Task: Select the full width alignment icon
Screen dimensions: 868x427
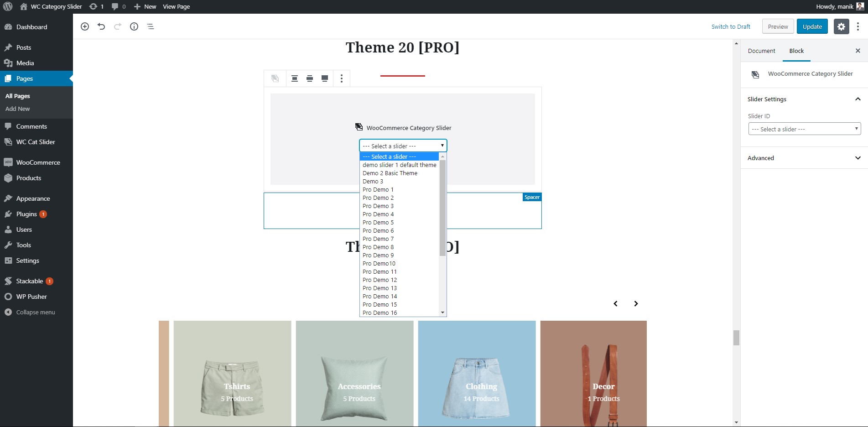Action: (x=325, y=78)
